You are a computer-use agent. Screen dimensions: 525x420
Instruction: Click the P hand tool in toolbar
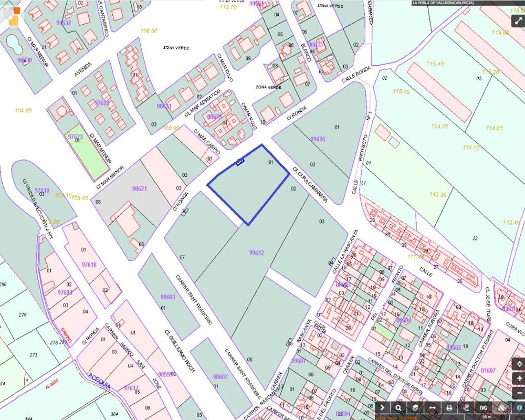pos(466,407)
